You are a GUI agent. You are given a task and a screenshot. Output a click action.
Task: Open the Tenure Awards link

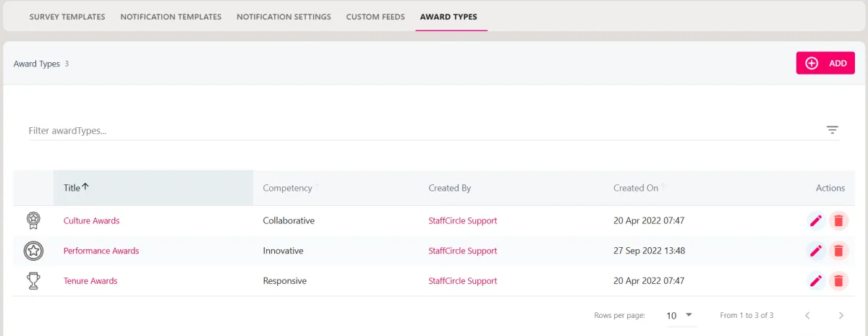[x=90, y=281]
